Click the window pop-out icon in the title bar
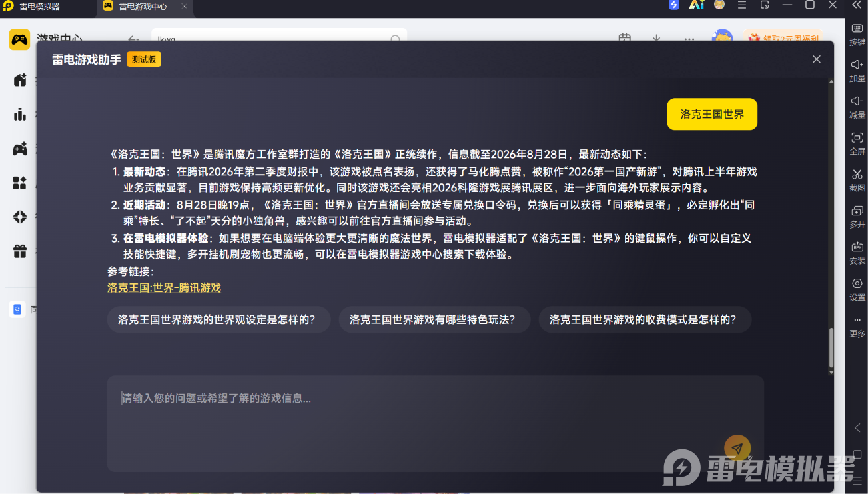 point(765,5)
